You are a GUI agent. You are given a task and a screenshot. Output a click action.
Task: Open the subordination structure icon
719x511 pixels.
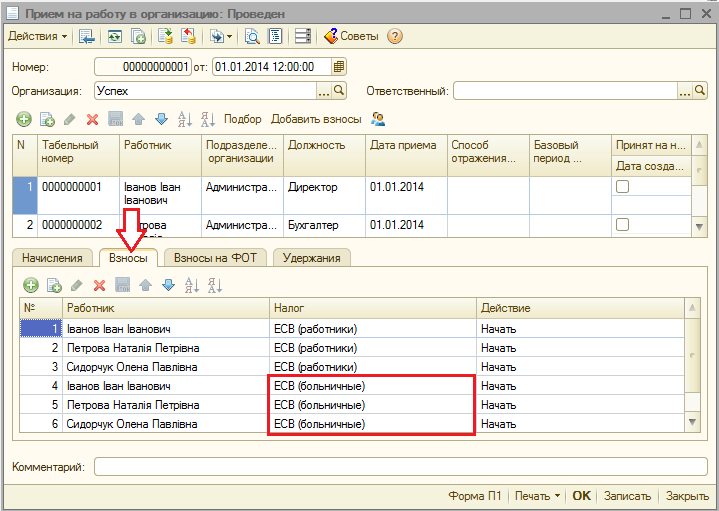pos(275,36)
